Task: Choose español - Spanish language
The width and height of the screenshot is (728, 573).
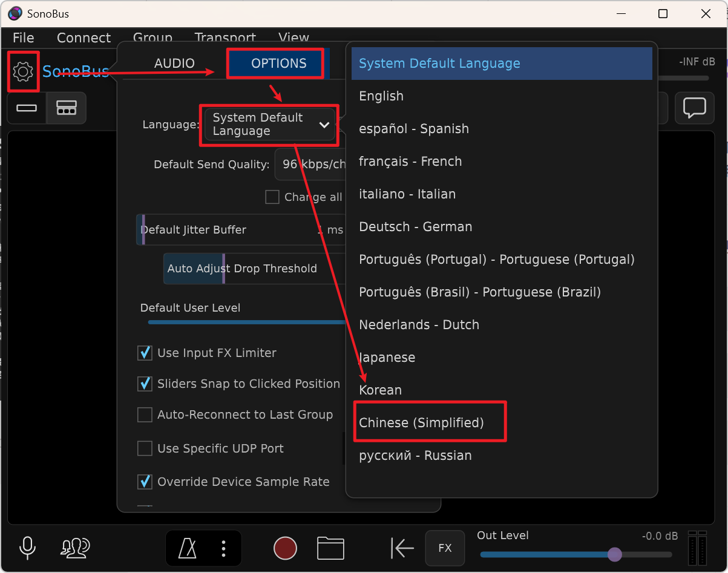Action: tap(502, 129)
